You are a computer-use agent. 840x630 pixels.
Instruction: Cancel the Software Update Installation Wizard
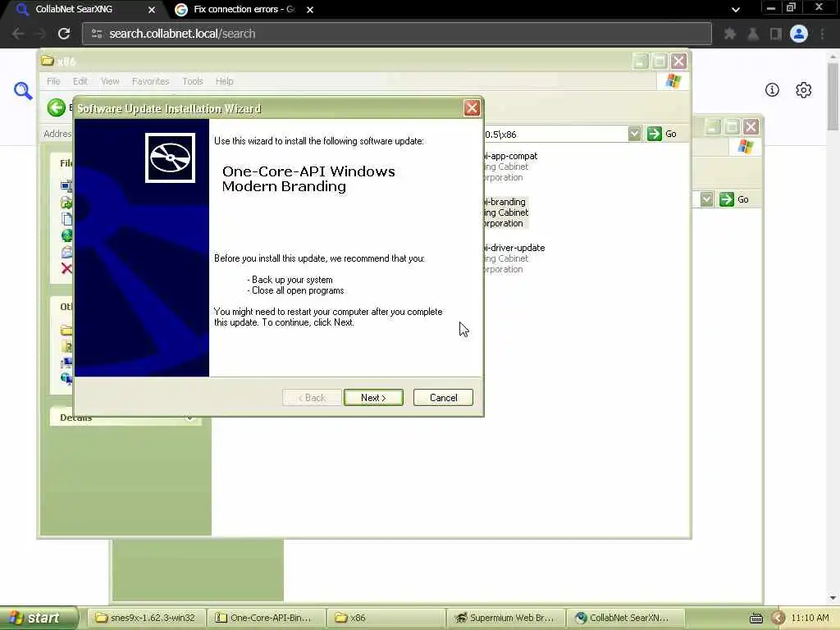[x=443, y=398]
